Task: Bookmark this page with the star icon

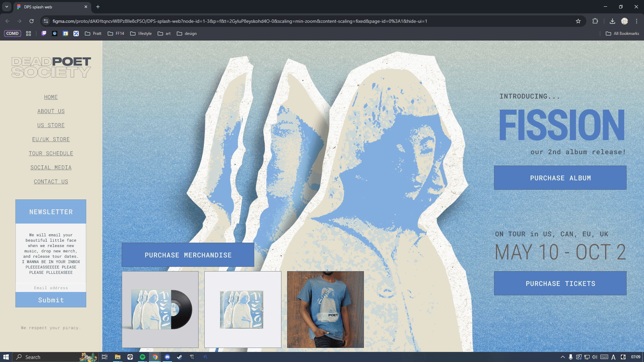Action: coord(578,21)
